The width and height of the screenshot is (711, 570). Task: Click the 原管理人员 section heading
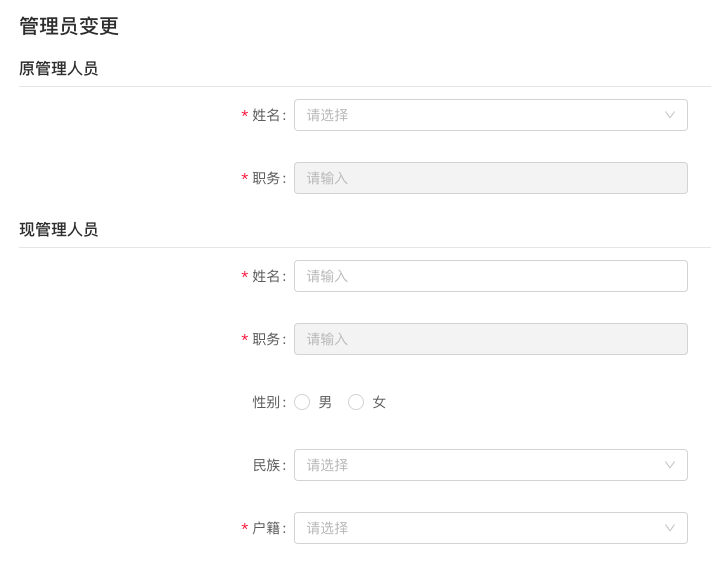click(x=59, y=69)
